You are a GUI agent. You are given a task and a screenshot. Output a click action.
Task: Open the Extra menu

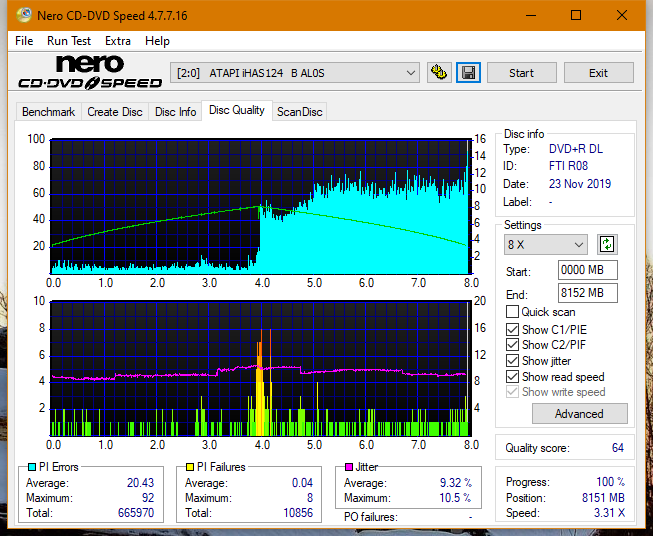click(x=118, y=41)
